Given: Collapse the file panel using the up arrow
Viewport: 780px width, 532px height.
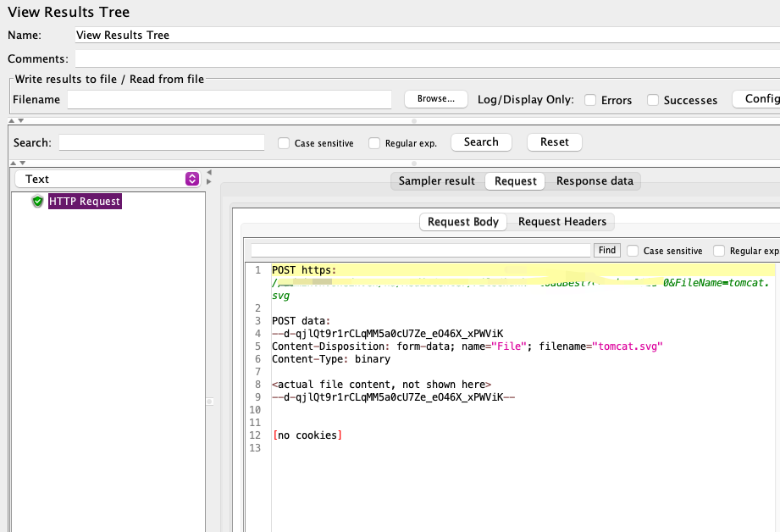Looking at the screenshot, I should (12, 120).
